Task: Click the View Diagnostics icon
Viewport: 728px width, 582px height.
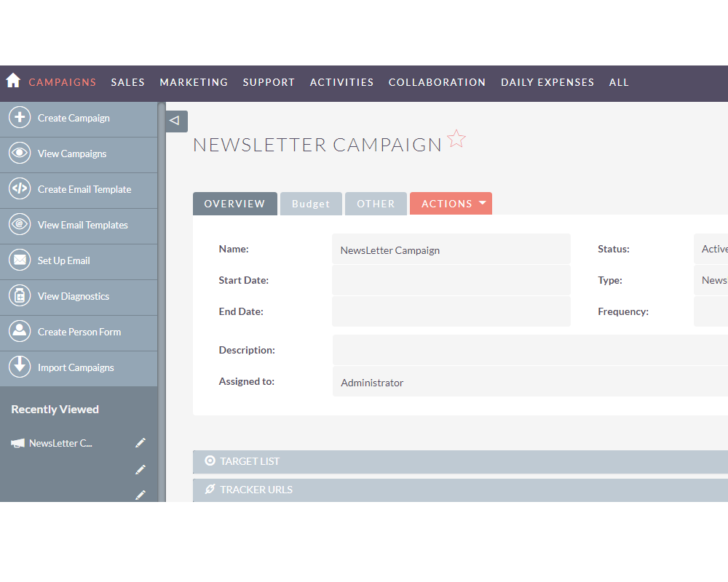Action: pyautogui.click(x=20, y=296)
